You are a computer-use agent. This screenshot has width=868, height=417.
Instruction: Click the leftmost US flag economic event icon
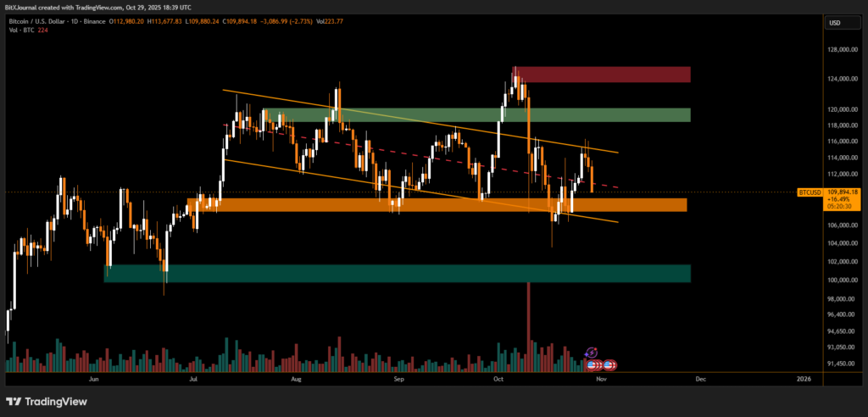593,364
